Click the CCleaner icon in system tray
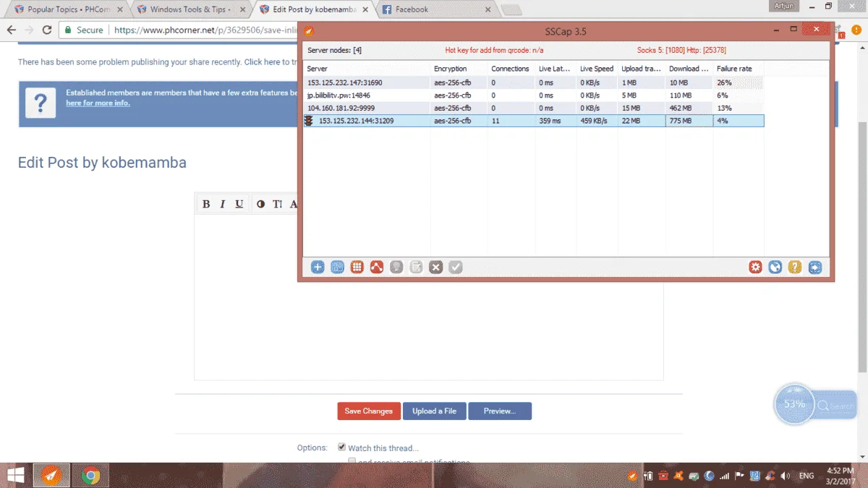This screenshot has height=488, width=868. point(770,476)
